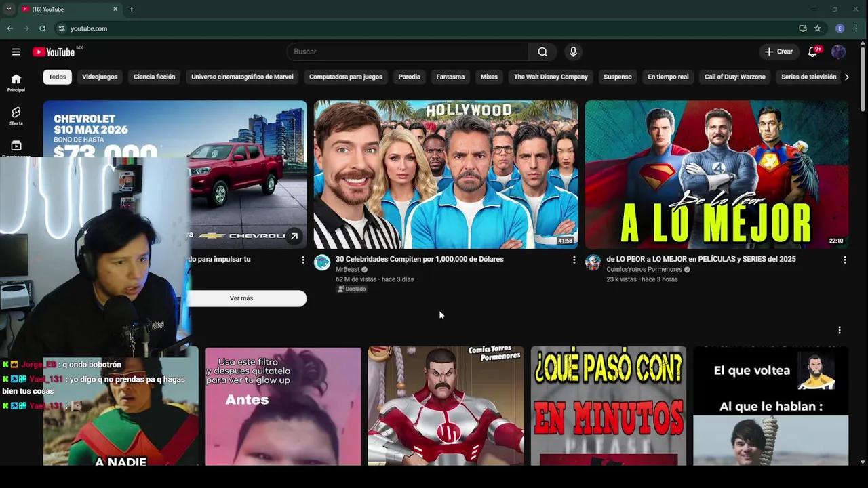Click the Crear button

click(778, 52)
